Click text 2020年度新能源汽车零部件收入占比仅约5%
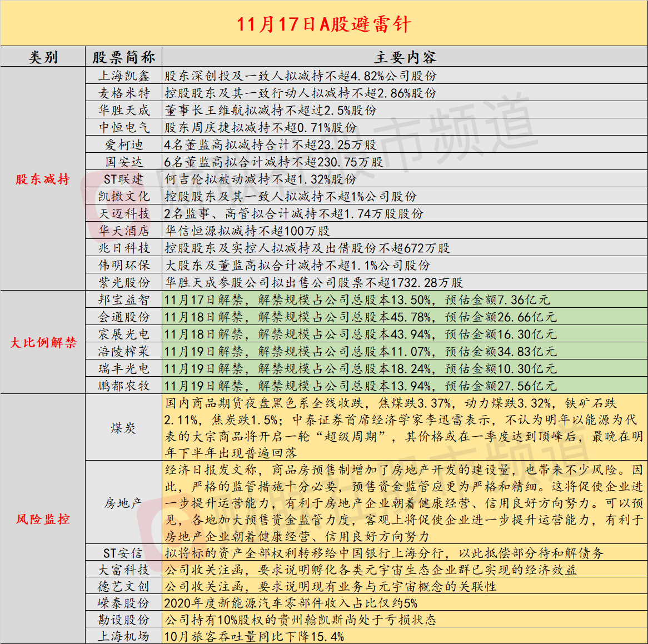This screenshot has width=648, height=644. (x=291, y=603)
